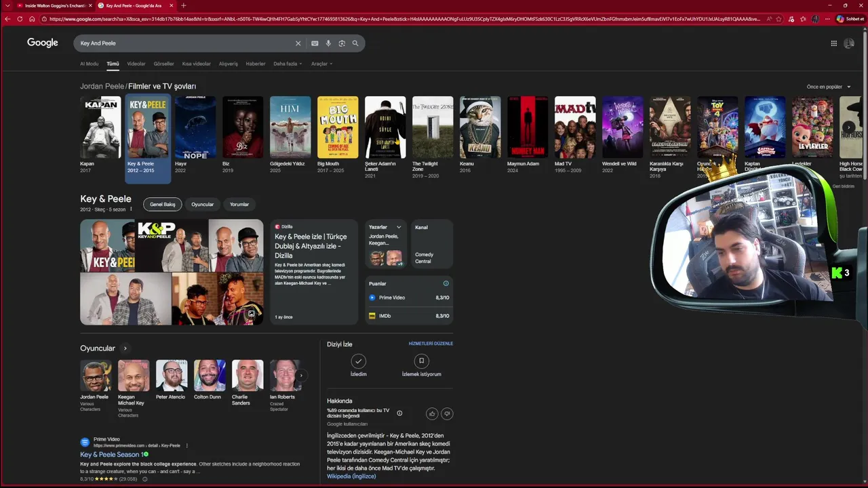Open the Wikipedia (İngilizce) link
Screen dimensions: 868x488
(351, 476)
